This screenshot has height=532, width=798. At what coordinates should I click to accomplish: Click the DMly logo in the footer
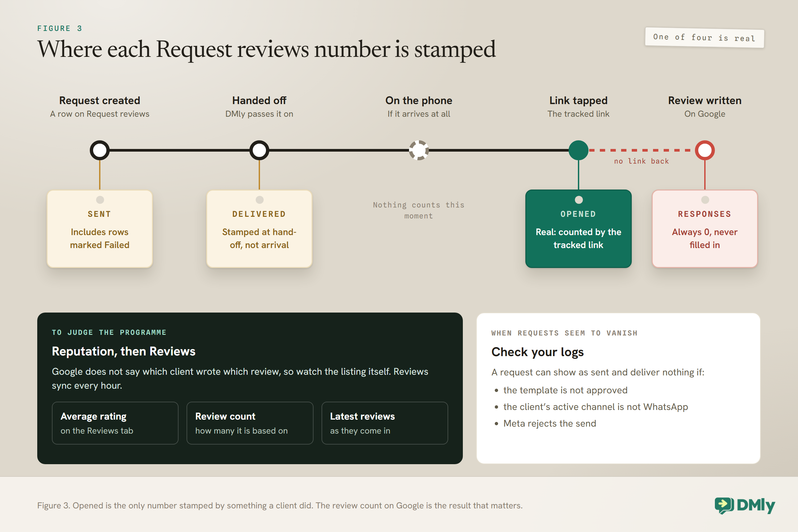click(745, 505)
